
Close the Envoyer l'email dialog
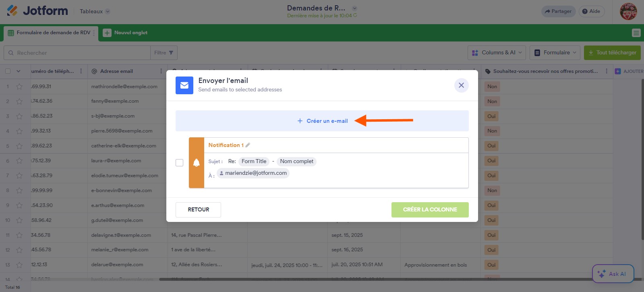(461, 85)
